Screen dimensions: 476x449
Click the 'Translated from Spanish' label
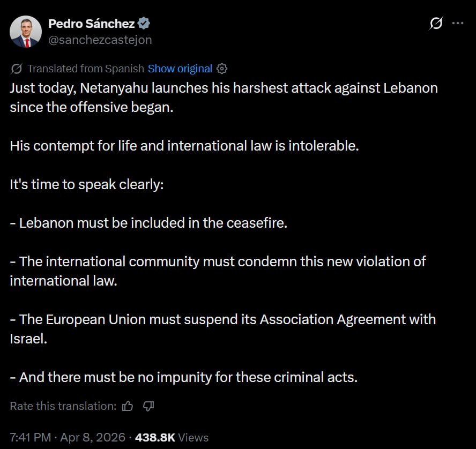(x=86, y=69)
